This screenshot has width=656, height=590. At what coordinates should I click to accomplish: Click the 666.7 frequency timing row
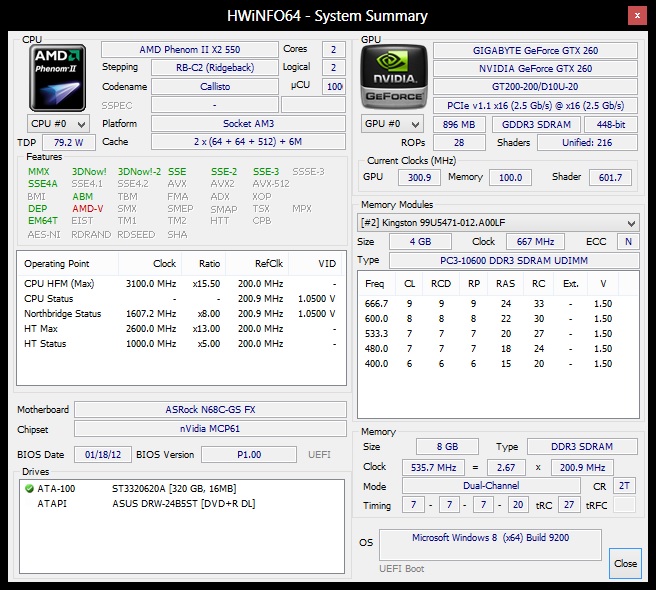click(x=497, y=303)
